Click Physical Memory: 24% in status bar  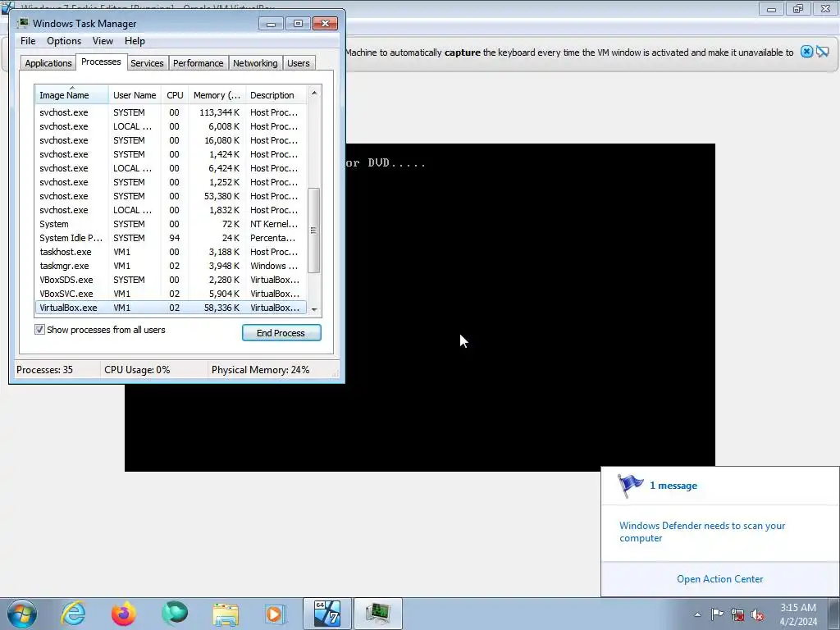coord(260,370)
